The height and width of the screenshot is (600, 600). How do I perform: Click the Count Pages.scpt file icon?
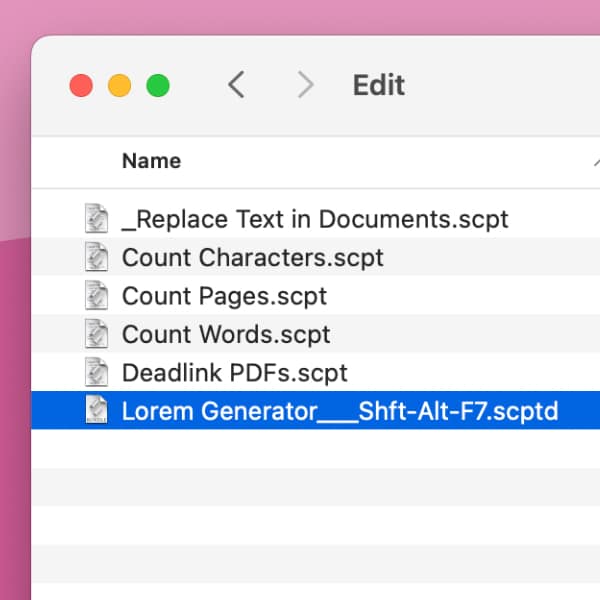(x=96, y=296)
